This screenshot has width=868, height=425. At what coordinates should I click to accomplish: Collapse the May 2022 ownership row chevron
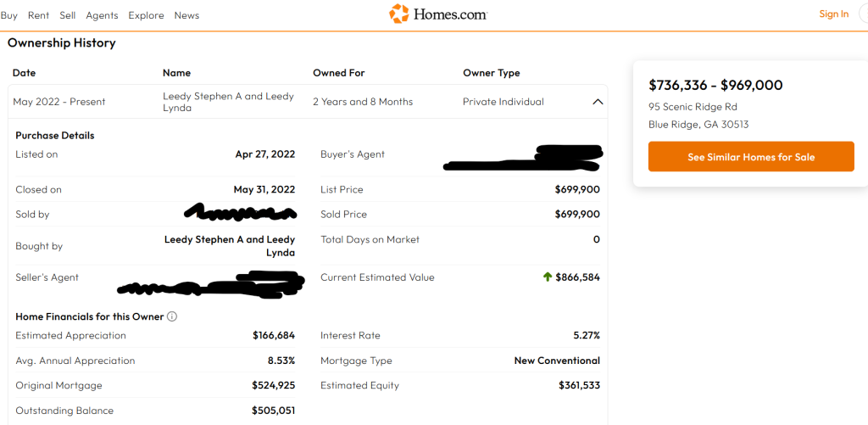click(598, 102)
